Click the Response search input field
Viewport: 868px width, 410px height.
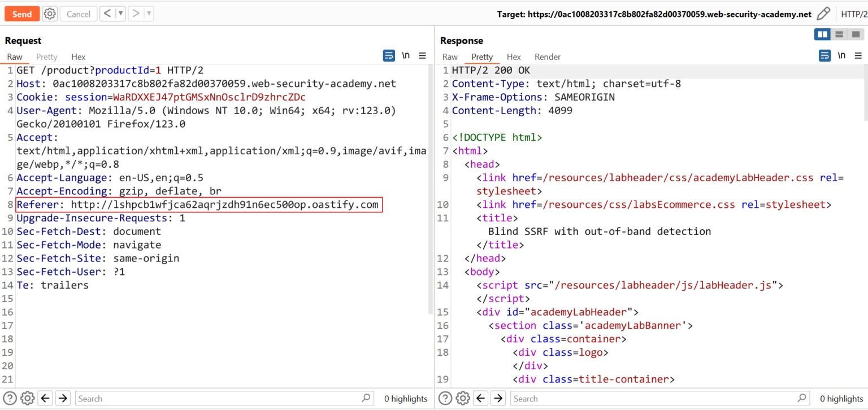click(x=659, y=398)
